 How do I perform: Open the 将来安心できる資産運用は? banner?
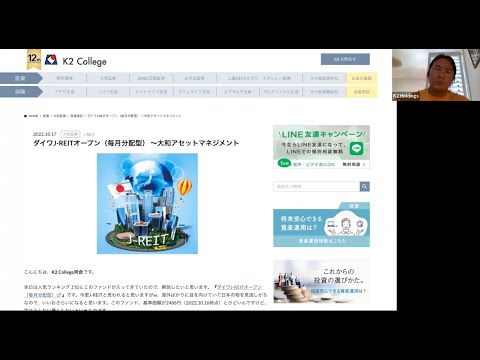pos(321,225)
